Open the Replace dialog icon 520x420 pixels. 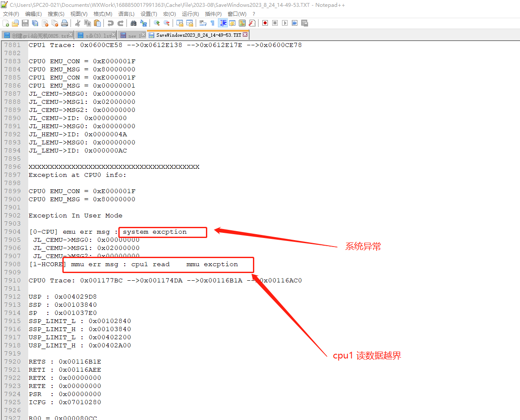click(144, 23)
